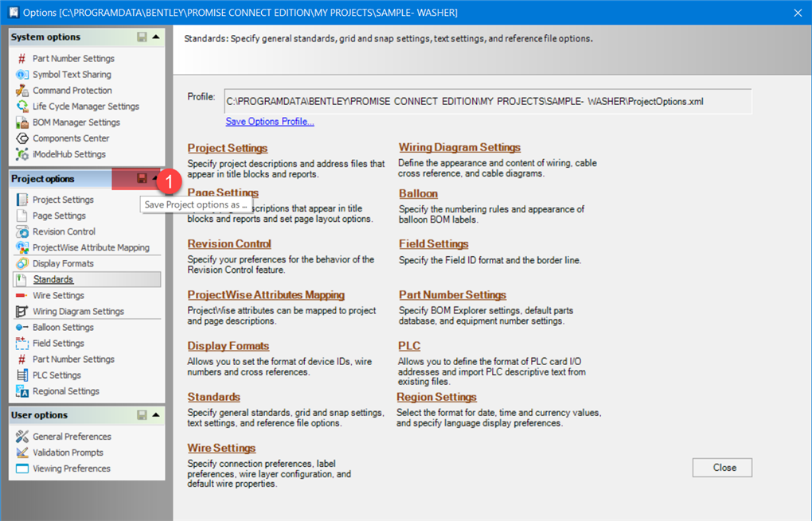This screenshot has width=812, height=521.
Task: Select the Display Formats icon in sidebar
Action: tap(21, 264)
